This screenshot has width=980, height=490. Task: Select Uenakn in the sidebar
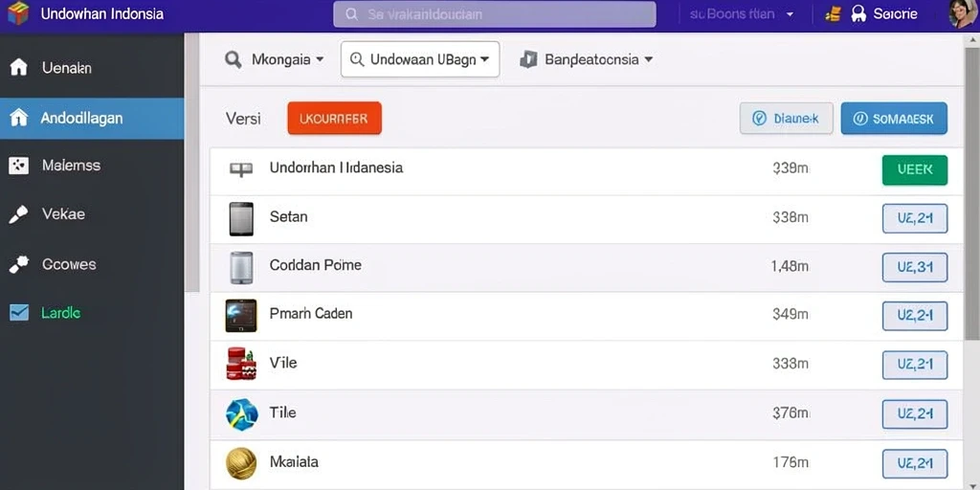(x=92, y=68)
